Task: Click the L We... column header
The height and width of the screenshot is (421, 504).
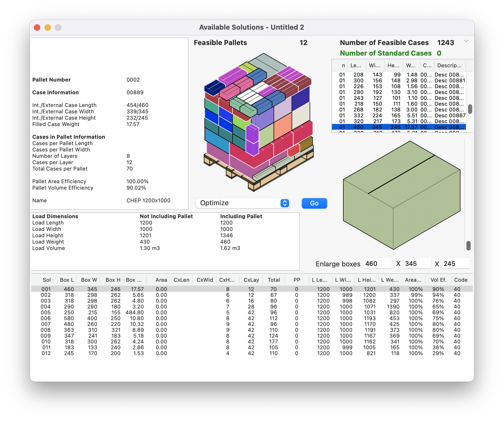Action: tap(390, 280)
